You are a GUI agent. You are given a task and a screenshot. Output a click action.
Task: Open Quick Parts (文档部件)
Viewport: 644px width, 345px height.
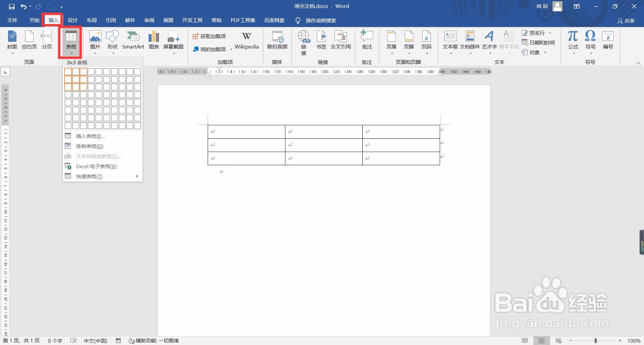470,42
